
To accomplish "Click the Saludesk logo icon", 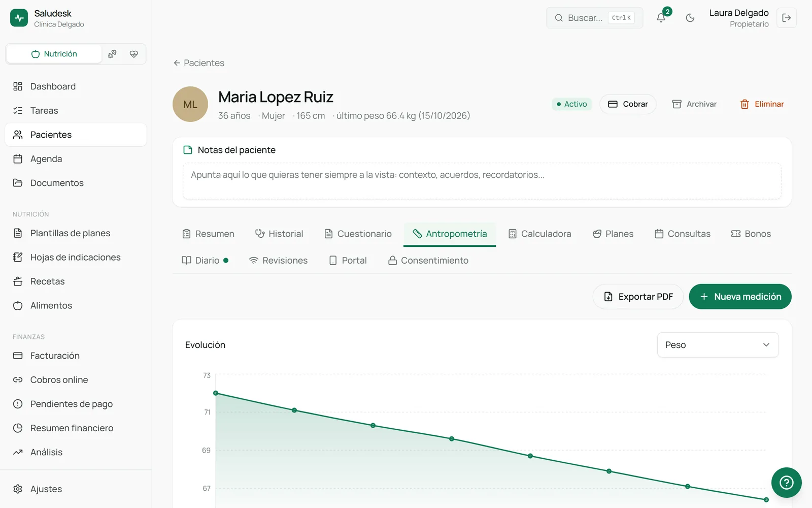I will tap(19, 18).
